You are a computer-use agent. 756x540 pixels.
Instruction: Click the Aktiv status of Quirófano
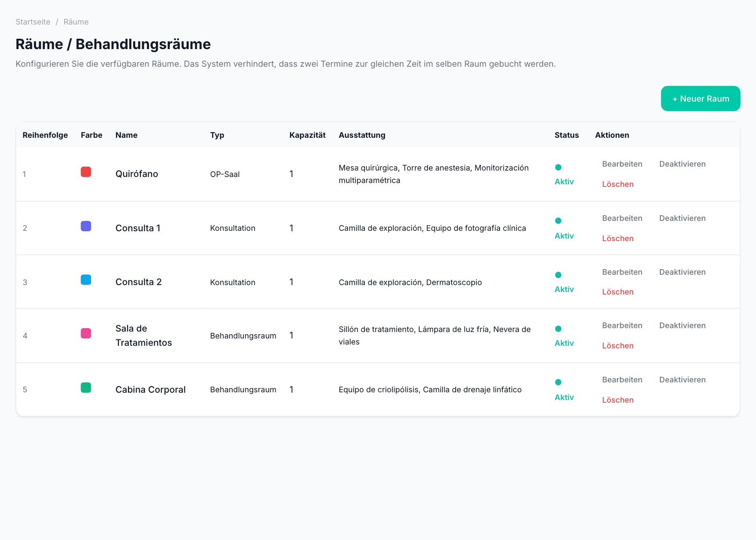click(564, 182)
